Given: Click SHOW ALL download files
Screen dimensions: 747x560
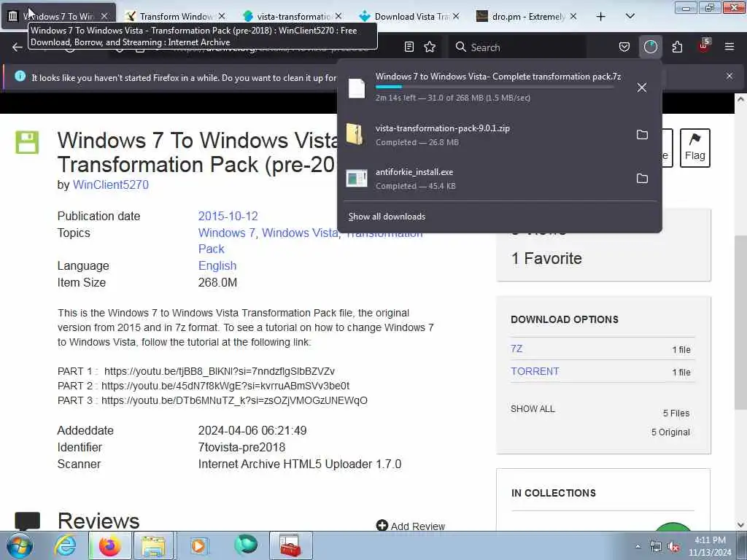Looking at the screenshot, I should tap(533, 408).
